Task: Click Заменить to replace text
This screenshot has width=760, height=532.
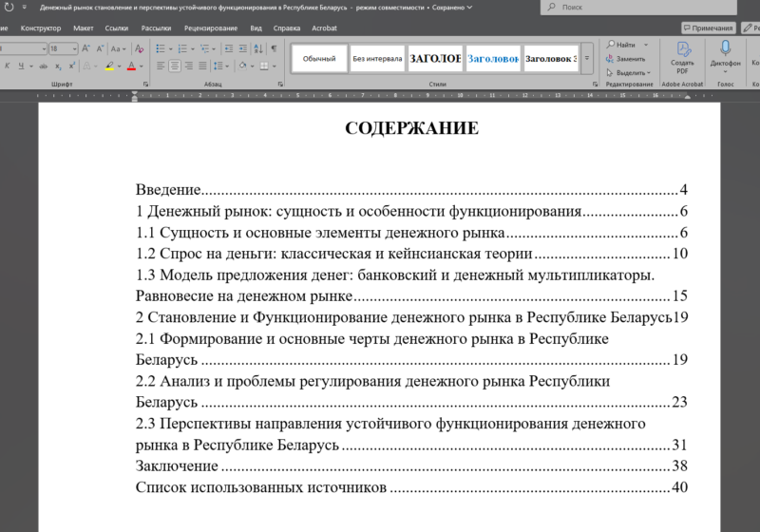Action: 626,59
